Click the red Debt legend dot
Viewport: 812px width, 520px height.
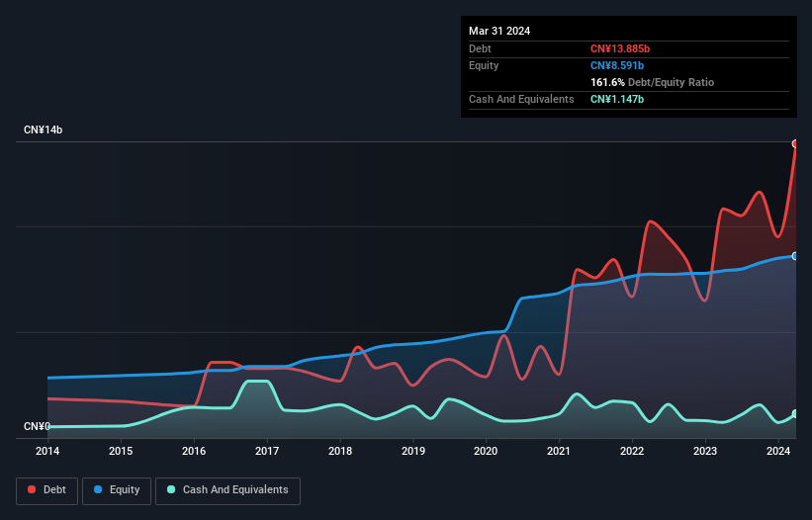32,489
